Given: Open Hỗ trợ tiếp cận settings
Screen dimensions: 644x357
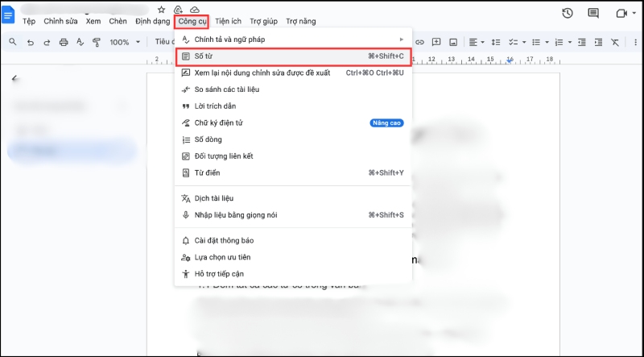Looking at the screenshot, I should click(x=293, y=274).
